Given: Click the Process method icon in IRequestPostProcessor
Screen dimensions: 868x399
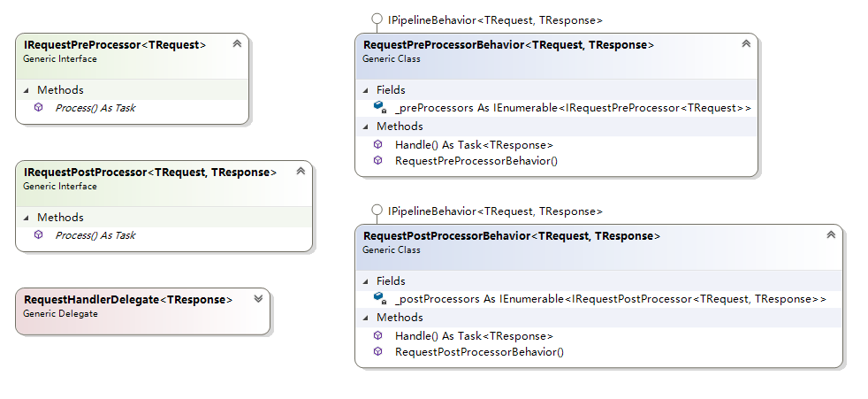Looking at the screenshot, I should point(38,235).
